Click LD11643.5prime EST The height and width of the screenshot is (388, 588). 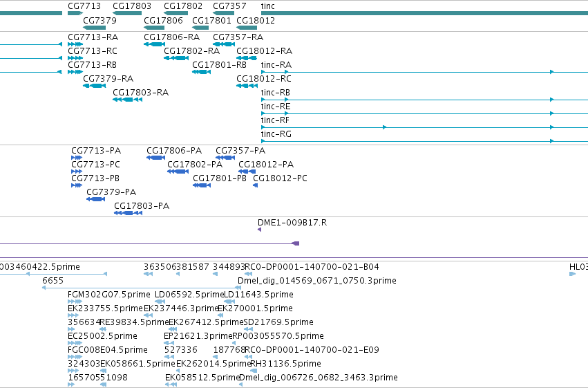pos(258,295)
